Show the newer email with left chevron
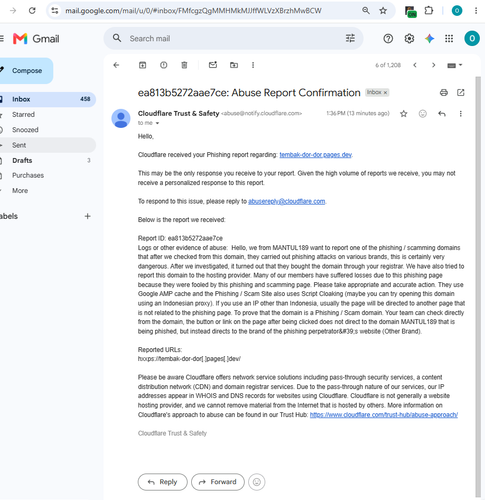Image resolution: width=485 pixels, height=500 pixels. (415, 65)
